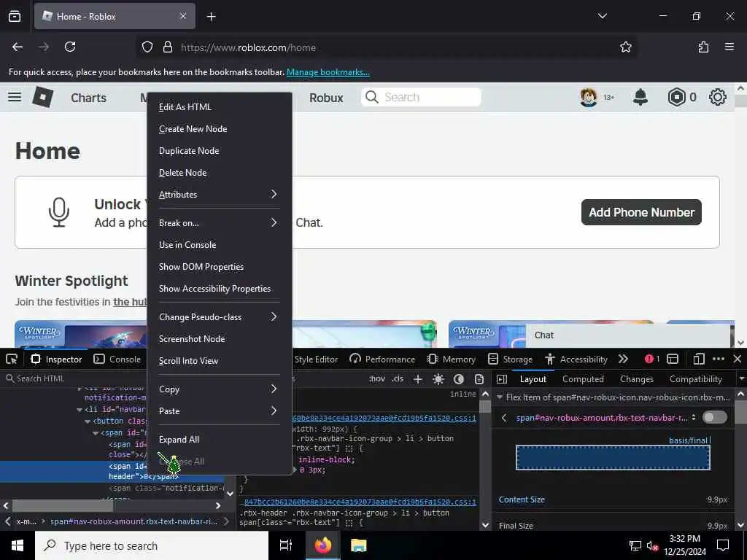This screenshot has height=560, width=747.
Task: Choose Scroll Into View
Action: coord(219,360)
